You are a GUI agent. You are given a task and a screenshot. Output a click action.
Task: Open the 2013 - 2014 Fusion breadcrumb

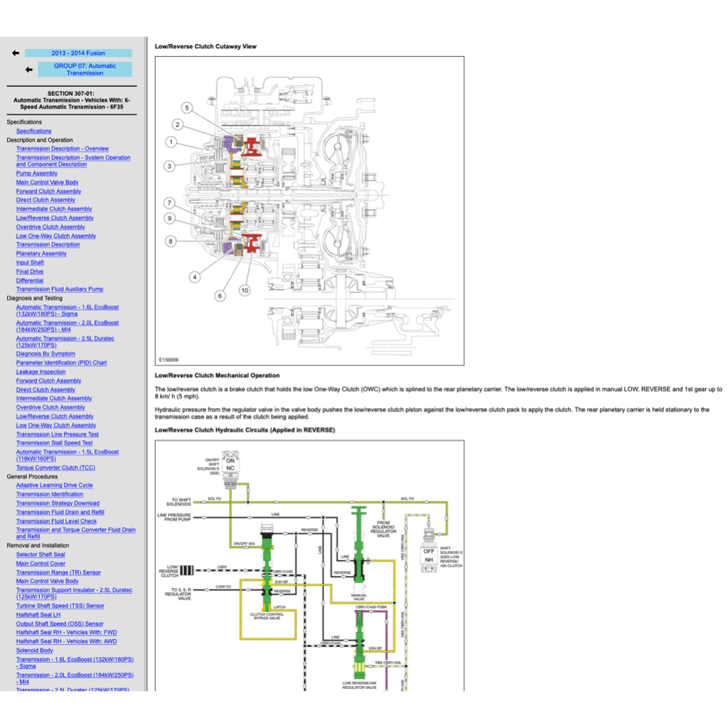pyautogui.click(x=78, y=53)
